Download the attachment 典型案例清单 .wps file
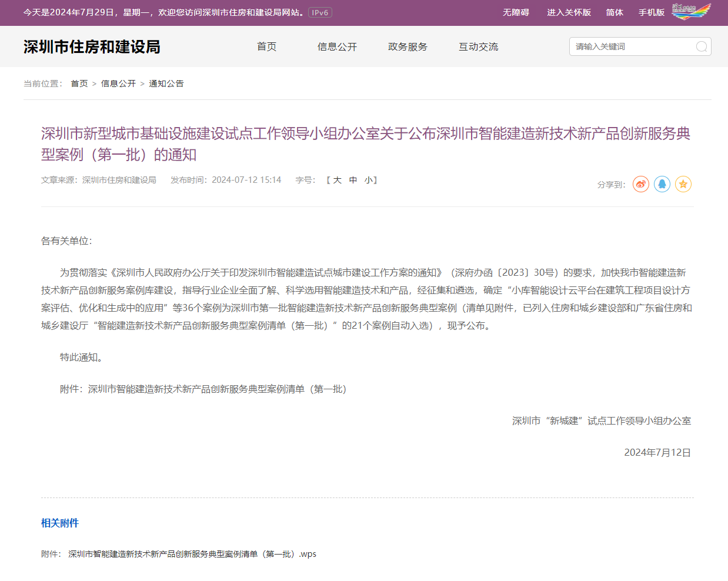The height and width of the screenshot is (581, 728). (x=192, y=554)
